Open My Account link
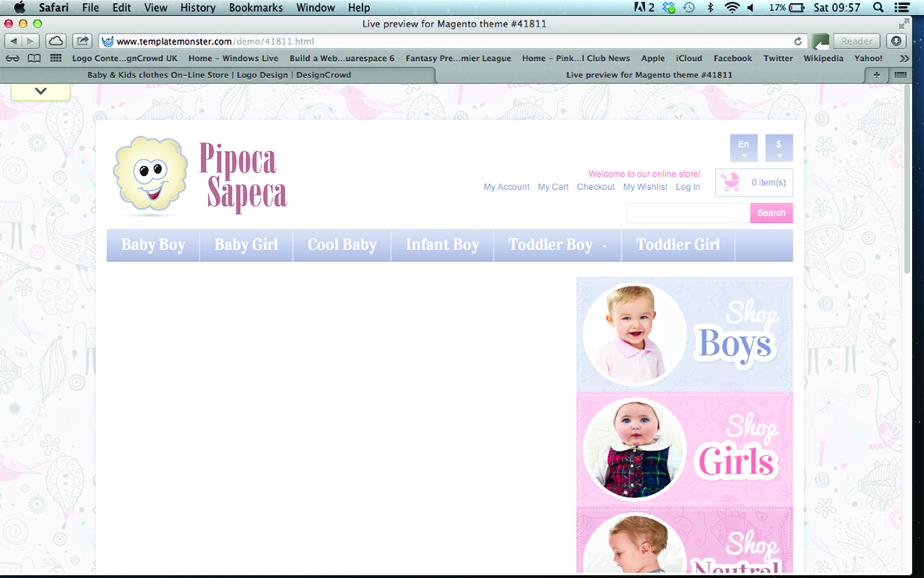 click(507, 187)
